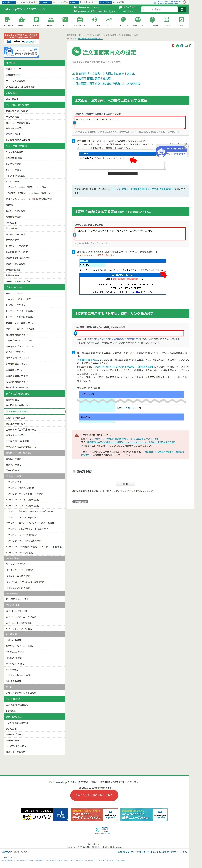Click 1分でかんたん無料体験してみる button
Viewport: 202px width, 868px height.
[x=94, y=795]
